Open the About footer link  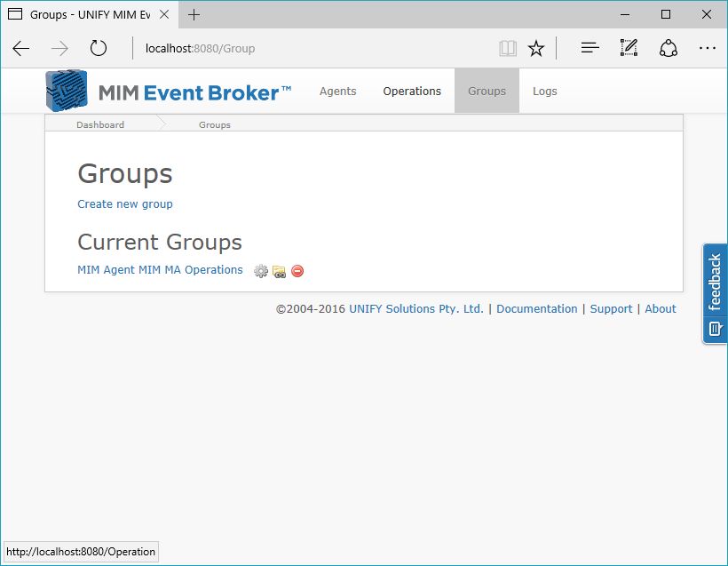pos(661,309)
